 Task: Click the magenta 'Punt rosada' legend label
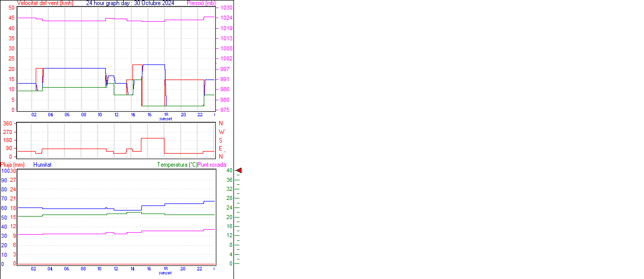[212, 165]
